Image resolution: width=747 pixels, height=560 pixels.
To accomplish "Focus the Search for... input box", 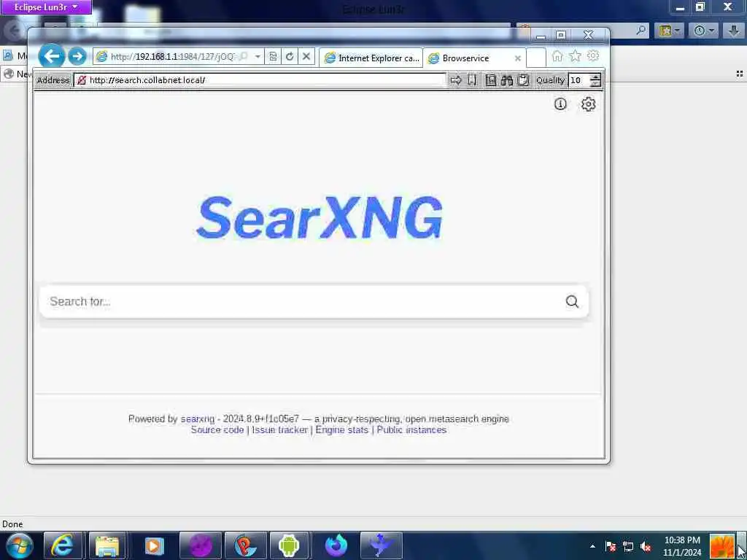I will pos(305,301).
